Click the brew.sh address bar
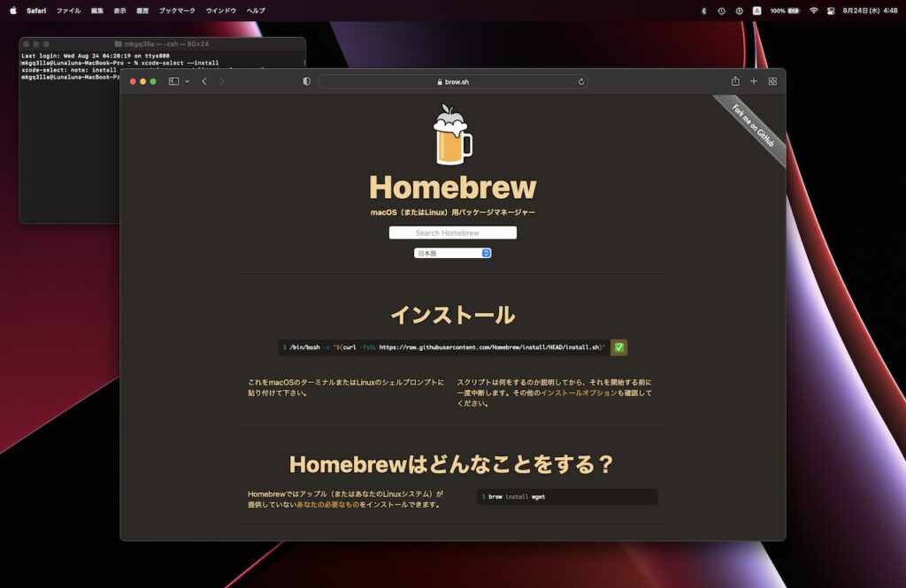906x588 pixels. click(x=453, y=81)
